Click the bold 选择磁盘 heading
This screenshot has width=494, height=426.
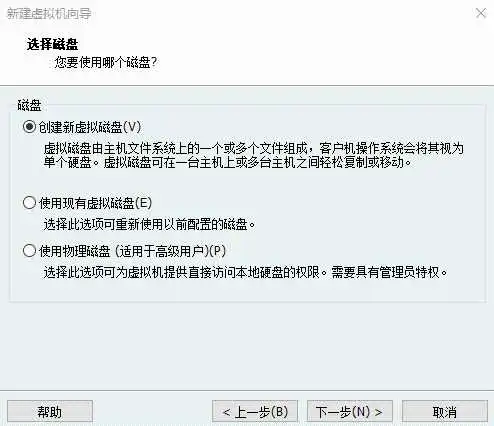point(52,44)
